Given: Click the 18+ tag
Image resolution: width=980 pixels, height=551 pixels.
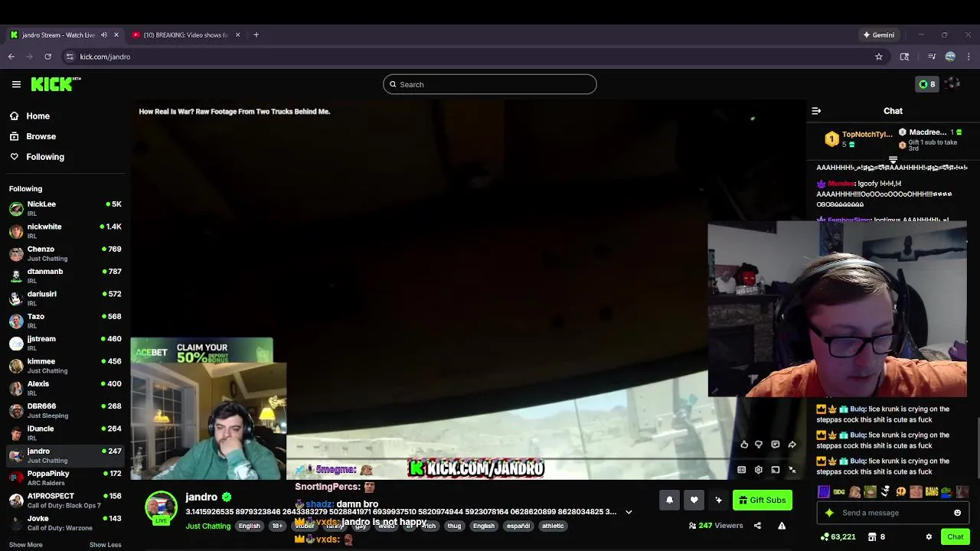Looking at the screenshot, I should [277, 526].
